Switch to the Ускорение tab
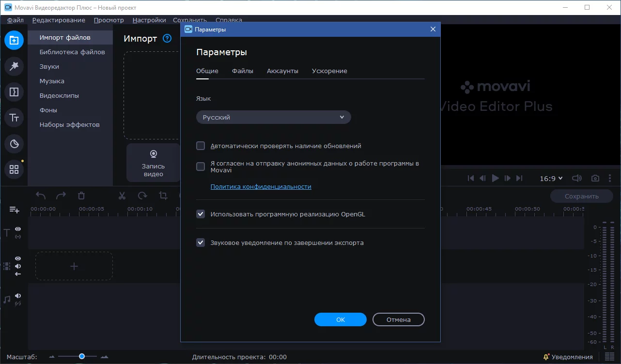This screenshot has width=621, height=364. pyautogui.click(x=329, y=71)
